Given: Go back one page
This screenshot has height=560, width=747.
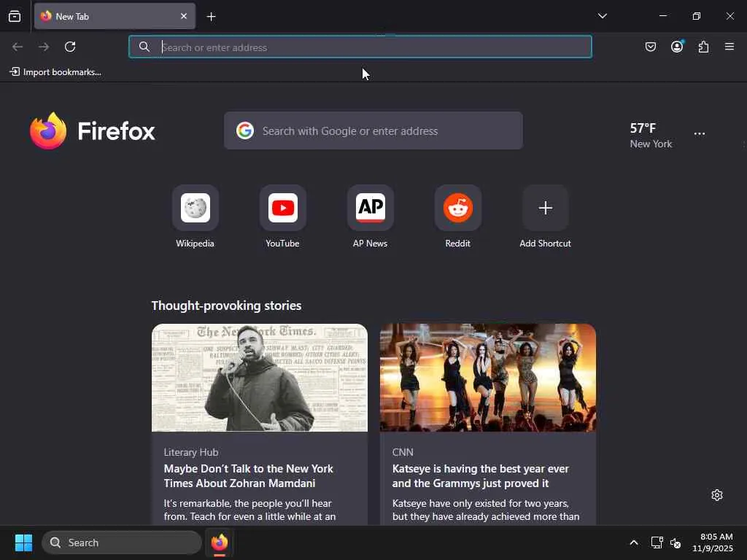Looking at the screenshot, I should [x=18, y=47].
